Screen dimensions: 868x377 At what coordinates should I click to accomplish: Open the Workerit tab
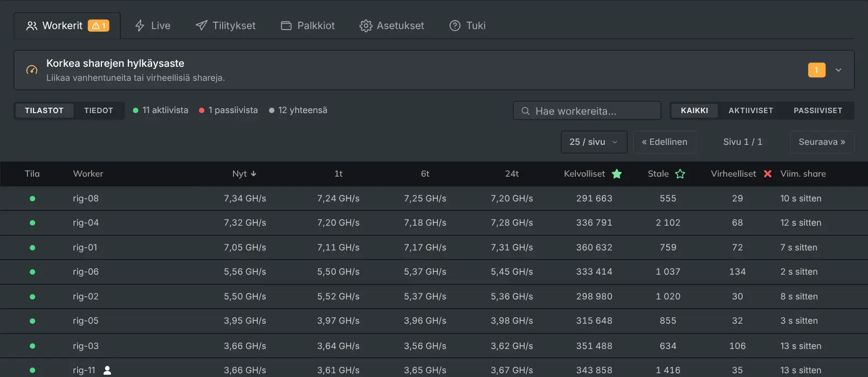[67, 25]
